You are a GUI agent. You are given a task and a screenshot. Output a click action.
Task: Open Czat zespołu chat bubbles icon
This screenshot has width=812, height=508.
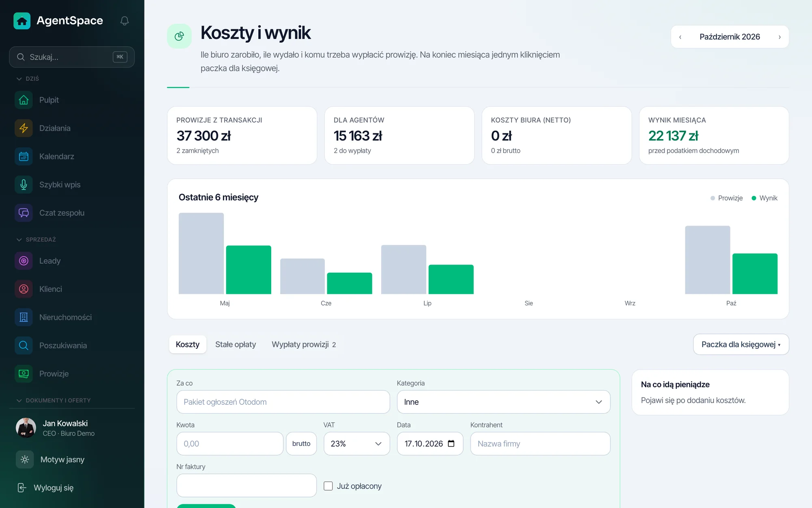[x=24, y=213]
